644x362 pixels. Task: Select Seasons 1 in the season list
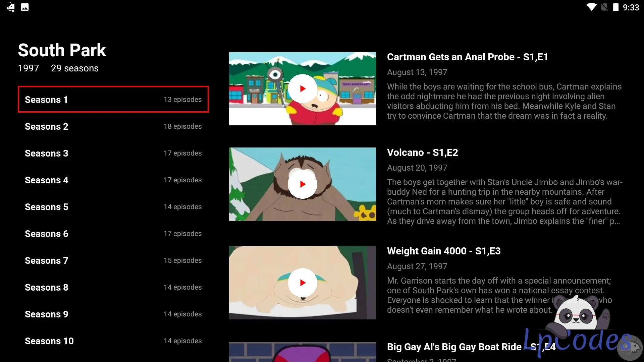[x=113, y=100]
